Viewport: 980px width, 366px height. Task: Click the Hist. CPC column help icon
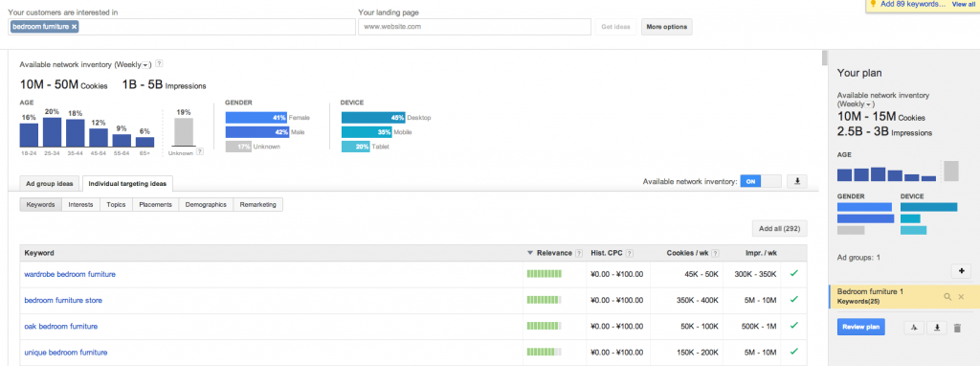[630, 253]
